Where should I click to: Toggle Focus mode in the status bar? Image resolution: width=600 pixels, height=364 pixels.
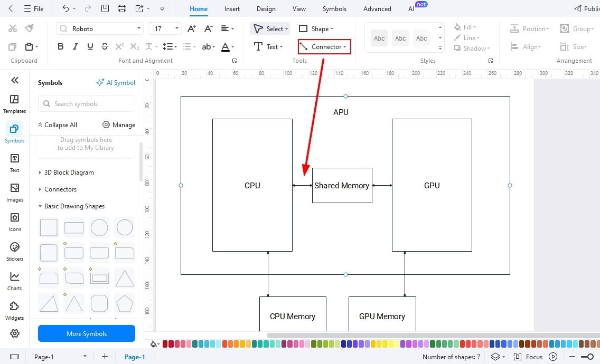(528, 357)
